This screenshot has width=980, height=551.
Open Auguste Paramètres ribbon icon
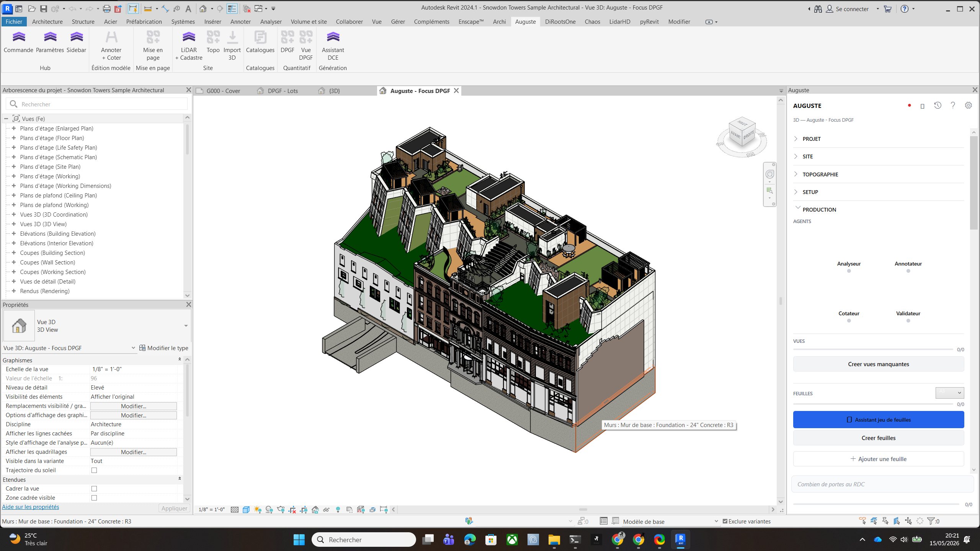coord(50,42)
